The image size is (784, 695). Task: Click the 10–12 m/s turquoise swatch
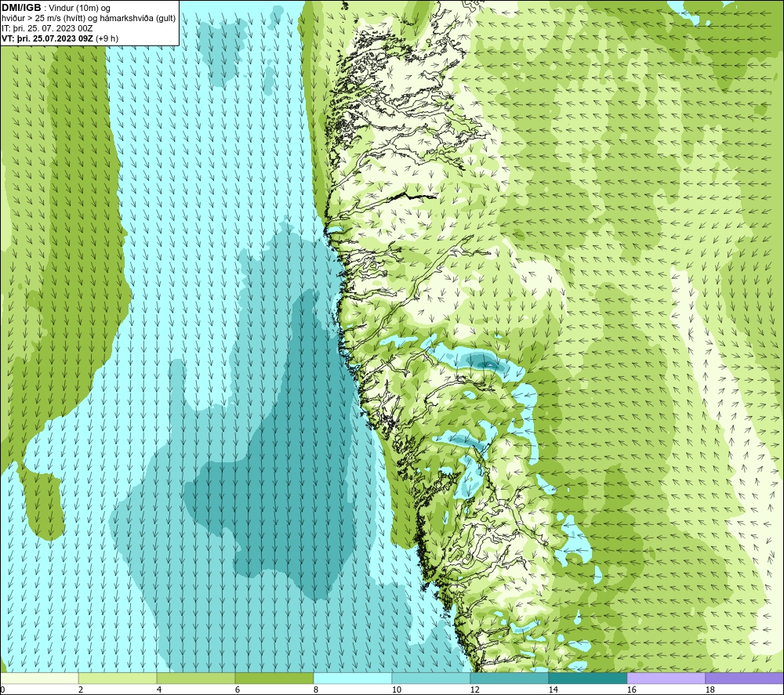(430, 678)
